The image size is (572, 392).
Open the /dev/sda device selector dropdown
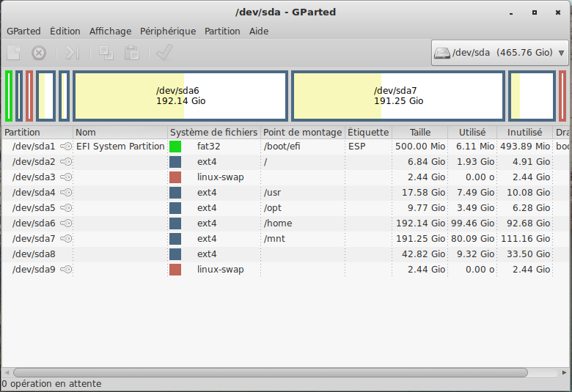click(500, 53)
